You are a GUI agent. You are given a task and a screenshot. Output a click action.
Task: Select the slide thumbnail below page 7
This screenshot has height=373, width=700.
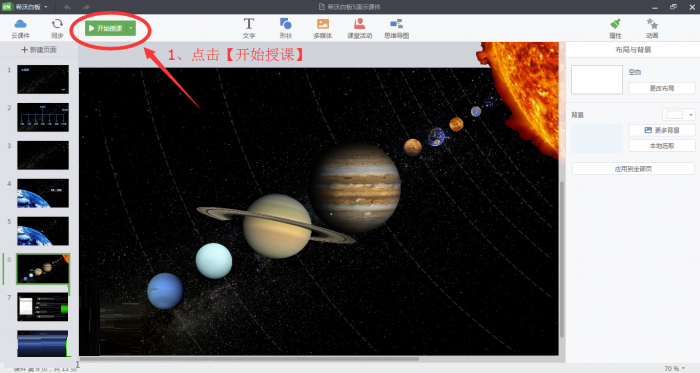(x=43, y=344)
